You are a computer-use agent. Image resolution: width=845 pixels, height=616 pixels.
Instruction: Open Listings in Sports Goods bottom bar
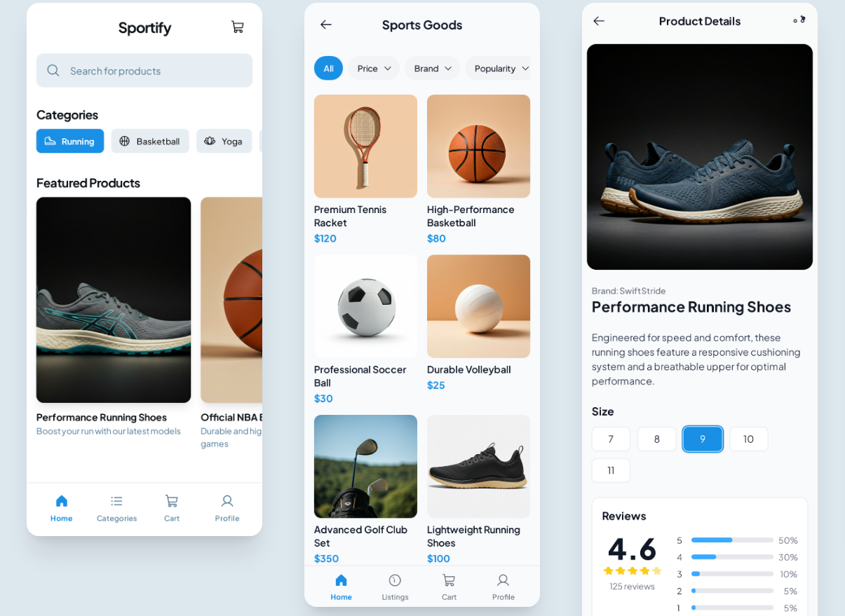point(395,587)
